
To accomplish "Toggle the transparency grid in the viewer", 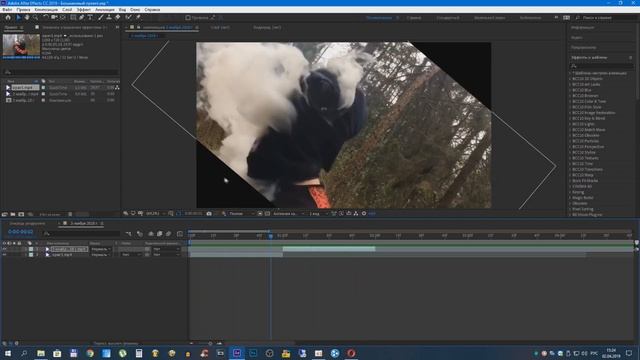I will pos(267,213).
